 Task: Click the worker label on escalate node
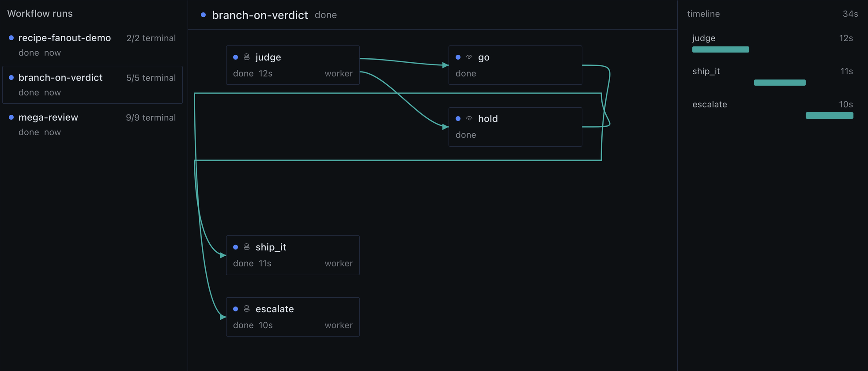point(339,325)
